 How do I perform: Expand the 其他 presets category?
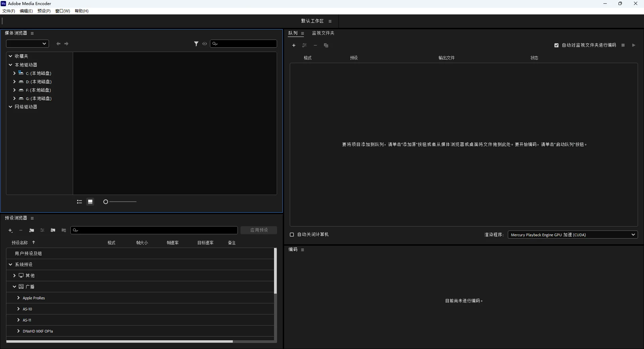click(x=14, y=276)
